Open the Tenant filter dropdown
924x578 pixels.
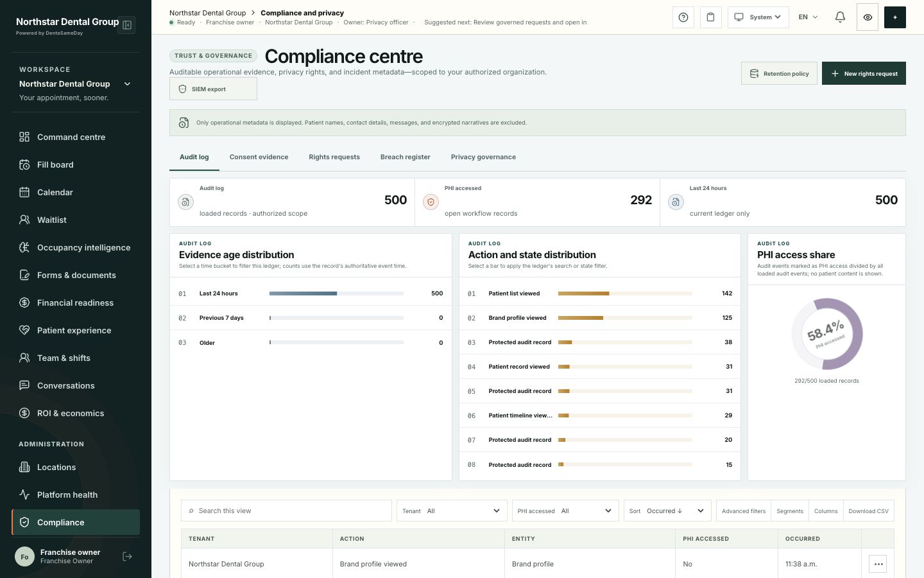tap(452, 511)
